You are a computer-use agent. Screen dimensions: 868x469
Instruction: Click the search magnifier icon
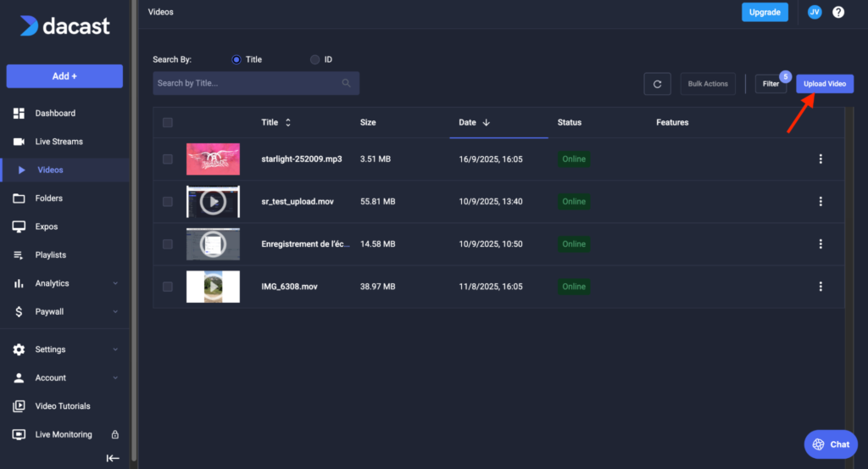point(346,83)
